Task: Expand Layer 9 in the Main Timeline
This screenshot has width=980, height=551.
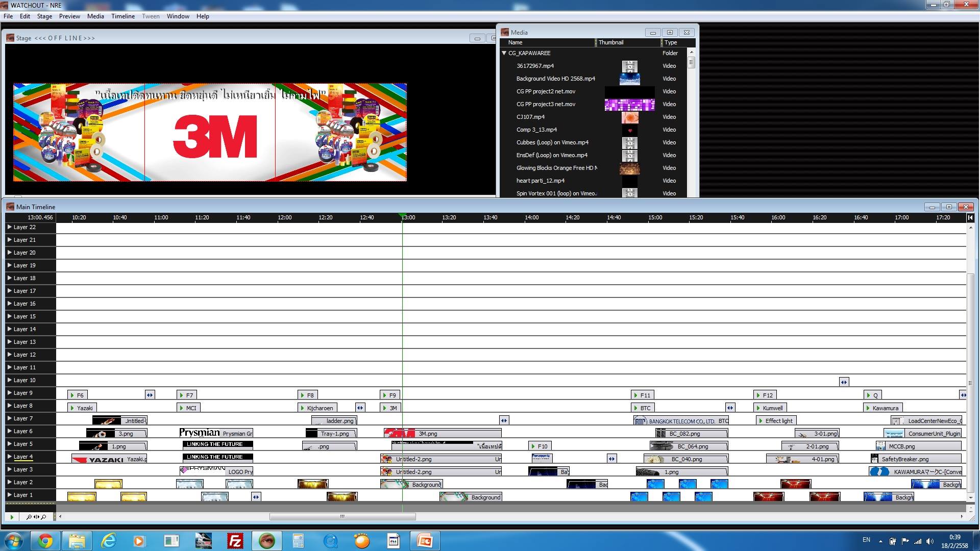Action: (x=10, y=393)
